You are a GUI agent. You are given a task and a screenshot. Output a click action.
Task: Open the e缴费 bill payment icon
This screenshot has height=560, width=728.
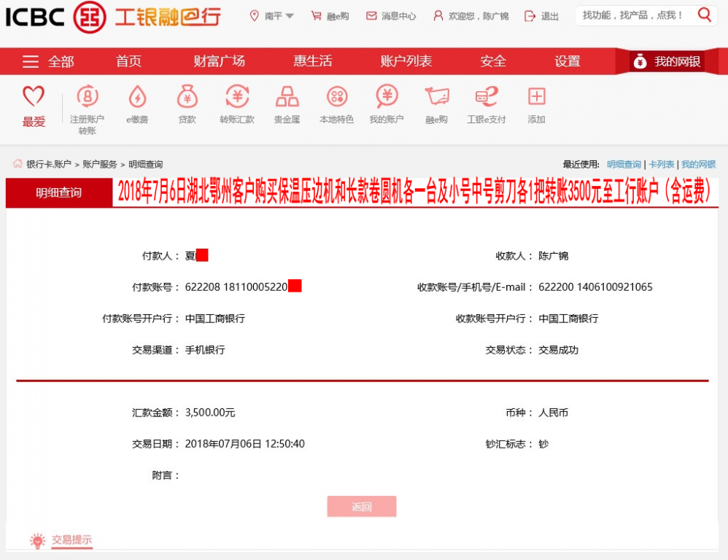click(x=137, y=104)
